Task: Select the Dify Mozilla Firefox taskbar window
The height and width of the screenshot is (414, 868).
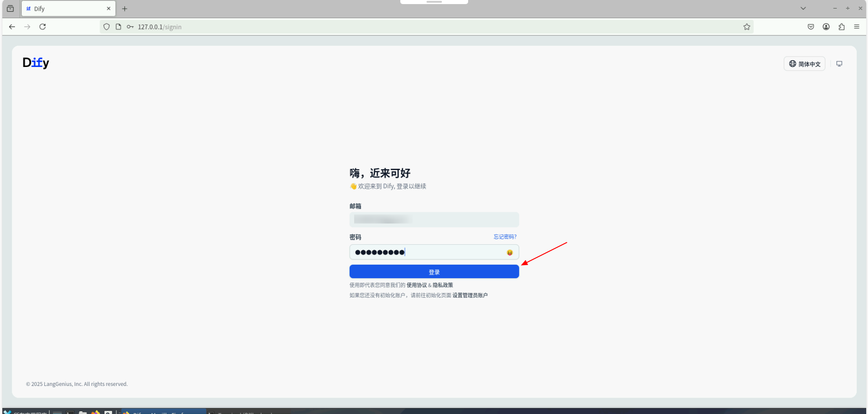Action: (x=164, y=412)
